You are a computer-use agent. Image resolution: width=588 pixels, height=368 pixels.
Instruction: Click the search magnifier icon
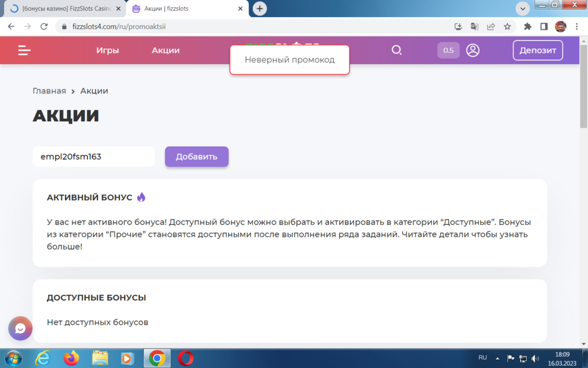pos(397,51)
